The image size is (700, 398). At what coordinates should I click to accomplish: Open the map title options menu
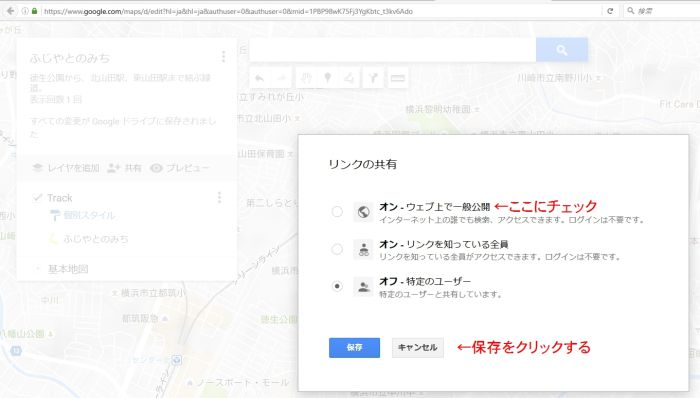pos(224,57)
